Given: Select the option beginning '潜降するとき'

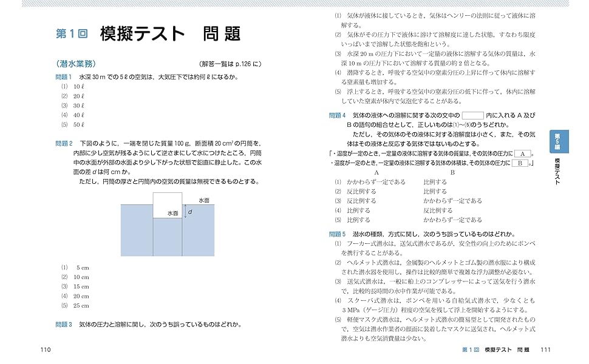Looking at the screenshot, I should (435, 77).
